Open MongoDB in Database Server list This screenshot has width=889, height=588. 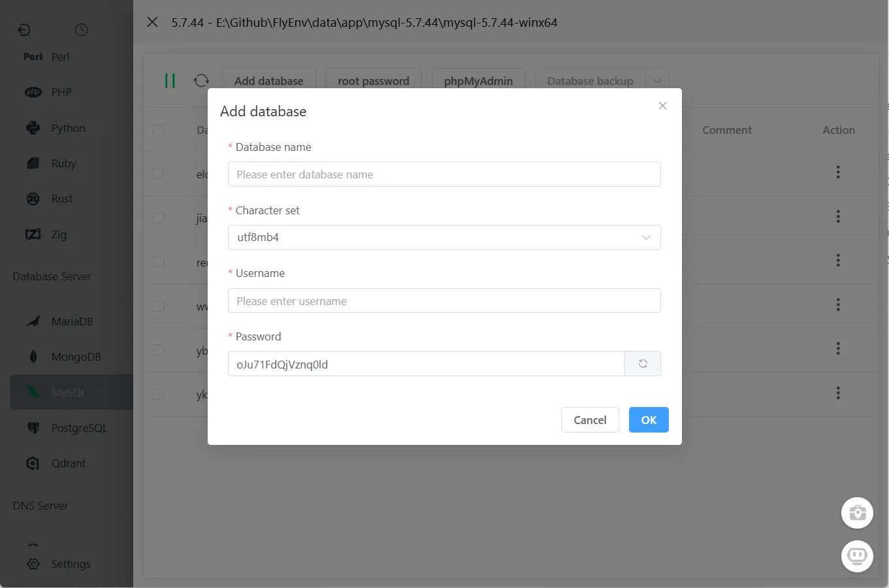click(76, 357)
